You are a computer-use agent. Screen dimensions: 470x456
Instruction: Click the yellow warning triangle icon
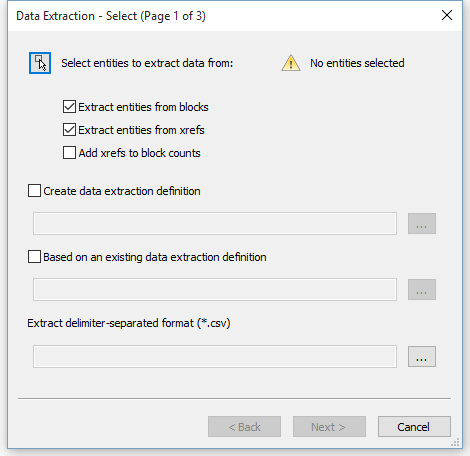[x=291, y=63]
